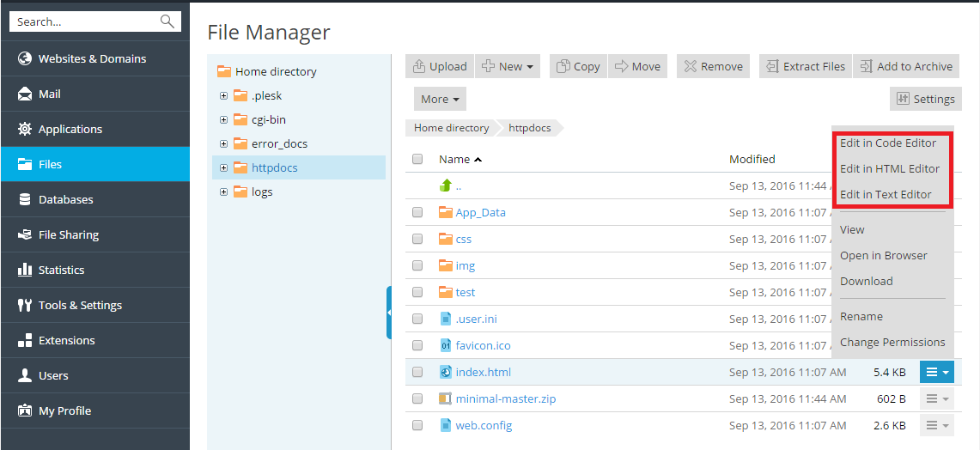
Task: Click the Mail envelope icon in sidebar
Action: click(x=25, y=94)
